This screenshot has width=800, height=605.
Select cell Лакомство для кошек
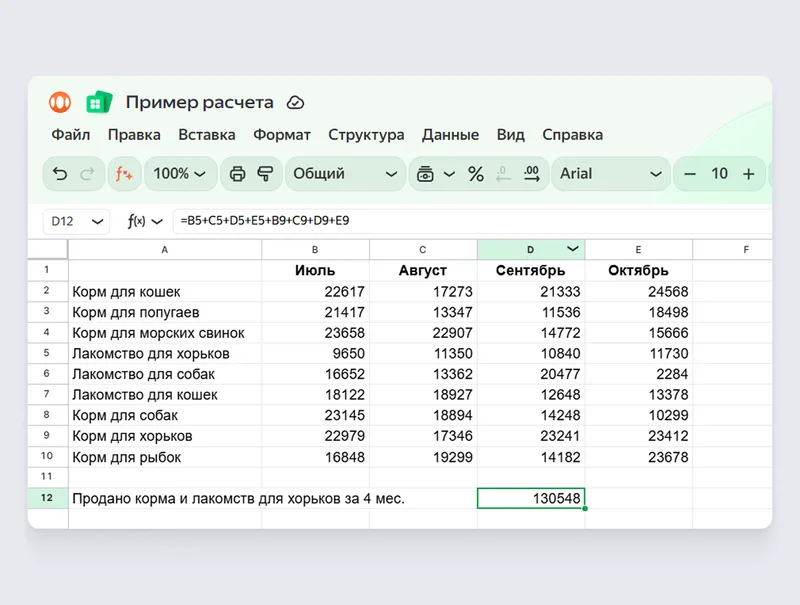click(165, 395)
